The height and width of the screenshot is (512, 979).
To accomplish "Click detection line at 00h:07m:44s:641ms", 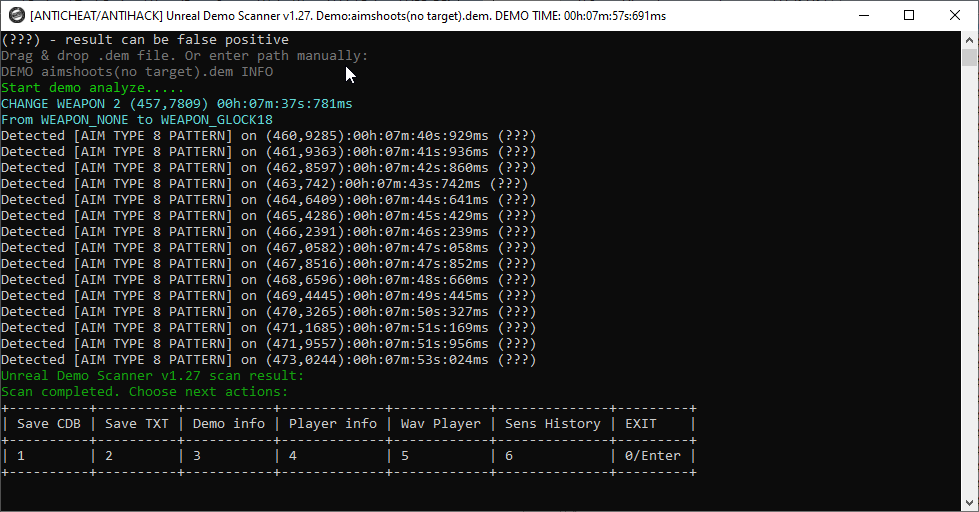I will point(268,200).
